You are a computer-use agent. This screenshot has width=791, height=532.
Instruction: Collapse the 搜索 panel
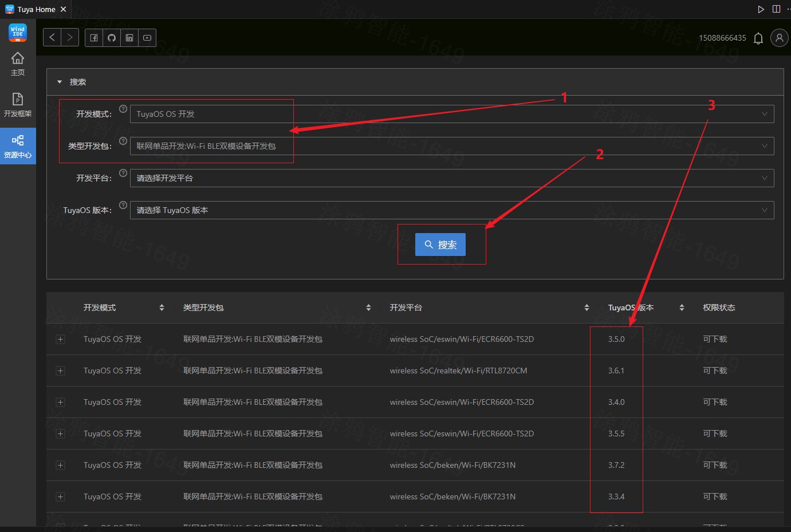pos(60,82)
